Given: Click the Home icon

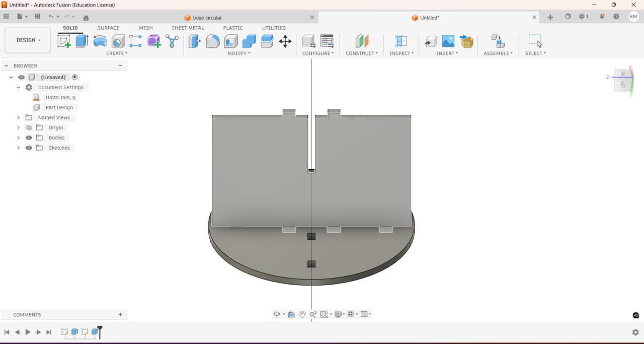Looking at the screenshot, I should (86, 18).
